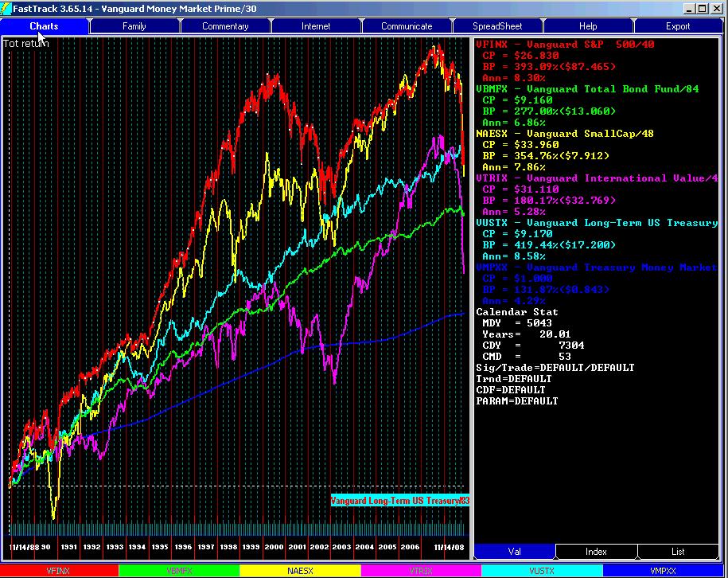The width and height of the screenshot is (728, 578).
Task: Select the 'NAESX - Vanguard SmallCap/48' legend line
Action: (x=565, y=134)
